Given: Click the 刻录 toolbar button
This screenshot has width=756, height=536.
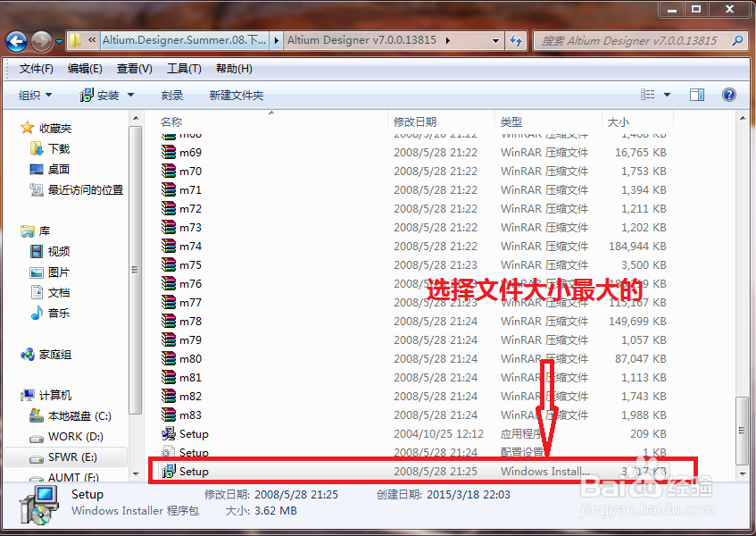Looking at the screenshot, I should [x=172, y=95].
